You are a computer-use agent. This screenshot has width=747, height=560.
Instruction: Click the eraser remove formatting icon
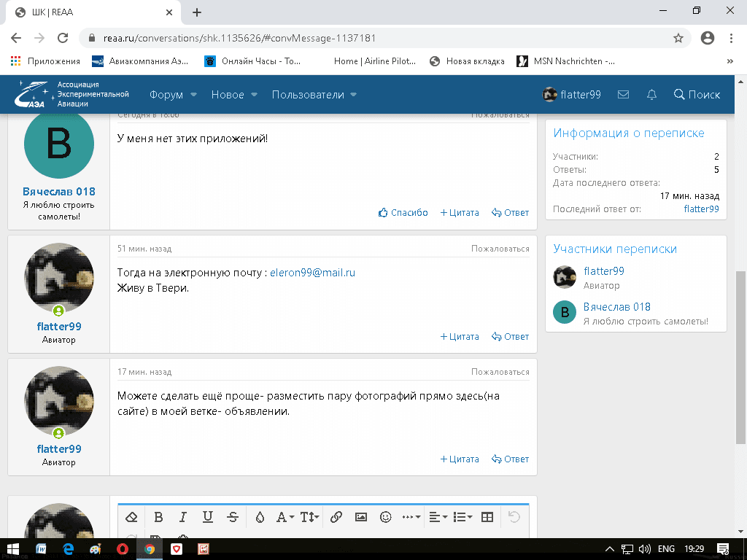[132, 517]
